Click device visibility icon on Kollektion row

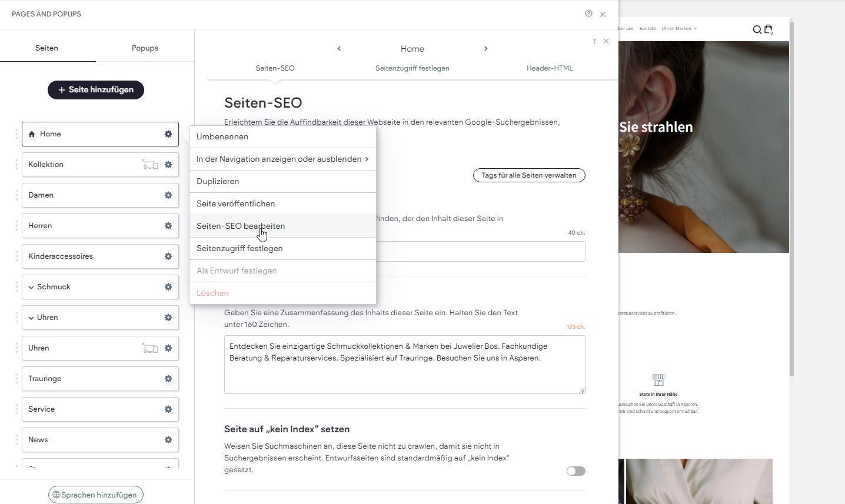[150, 165]
